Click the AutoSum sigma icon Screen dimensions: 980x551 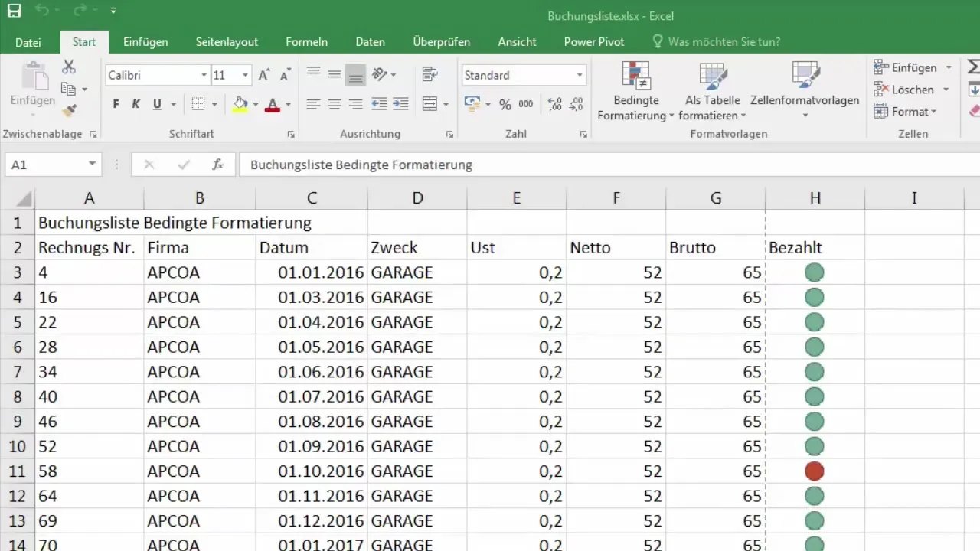[x=974, y=67]
